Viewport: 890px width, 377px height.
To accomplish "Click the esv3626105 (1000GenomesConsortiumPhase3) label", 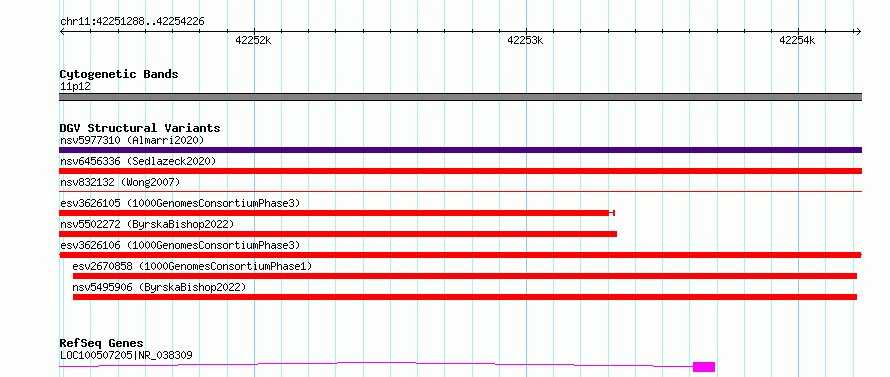I will point(180,203).
